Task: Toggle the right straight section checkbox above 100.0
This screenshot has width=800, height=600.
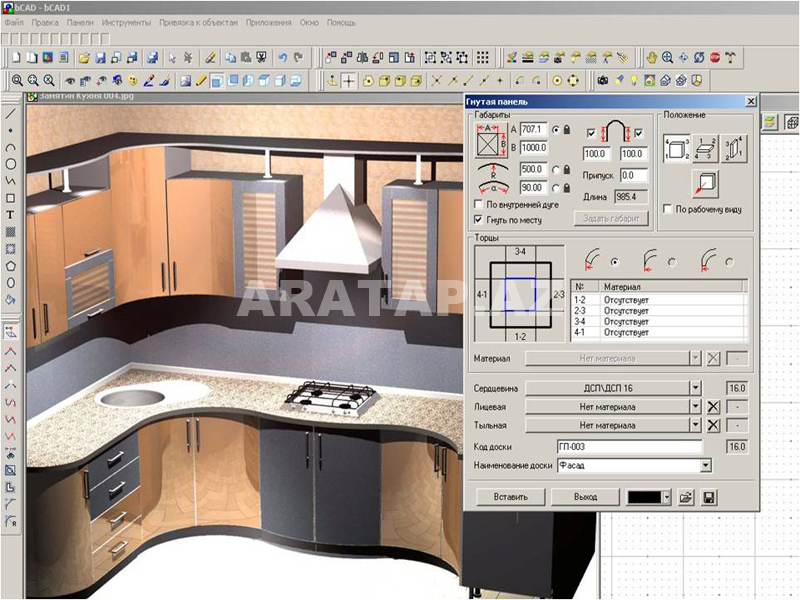Action: (x=639, y=133)
